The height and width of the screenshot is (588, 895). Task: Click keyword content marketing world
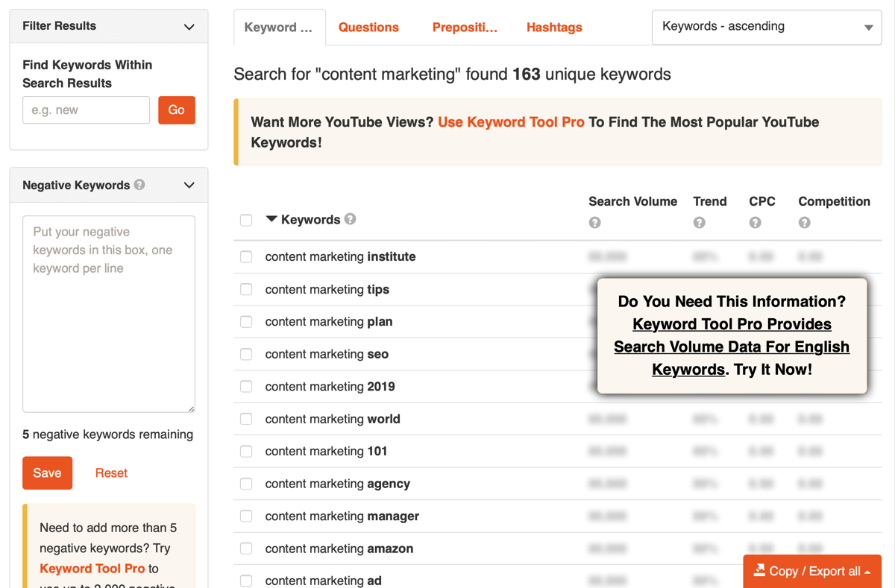[x=333, y=419]
